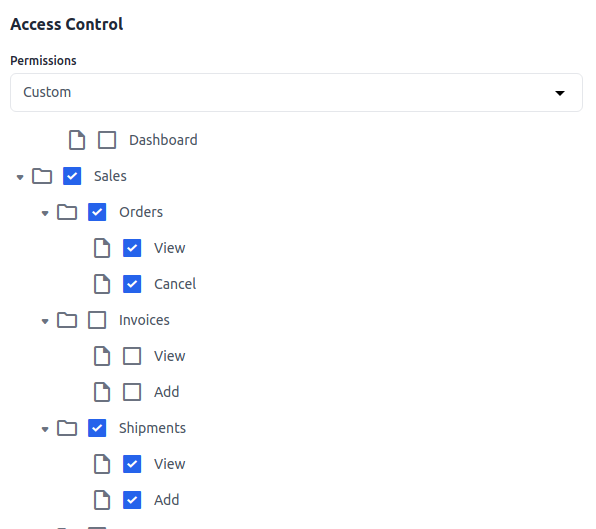Open the Permissions dropdown showing Custom
The width and height of the screenshot is (596, 529).
pyautogui.click(x=296, y=92)
